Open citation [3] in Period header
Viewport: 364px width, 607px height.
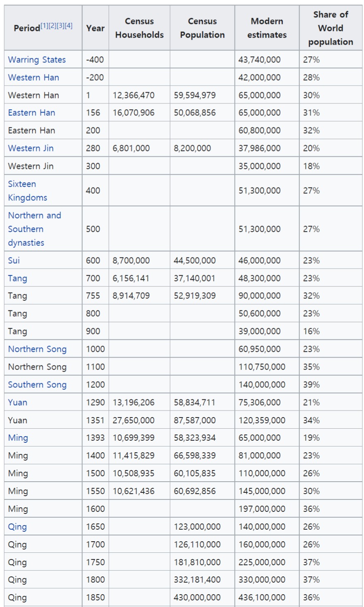click(x=60, y=26)
